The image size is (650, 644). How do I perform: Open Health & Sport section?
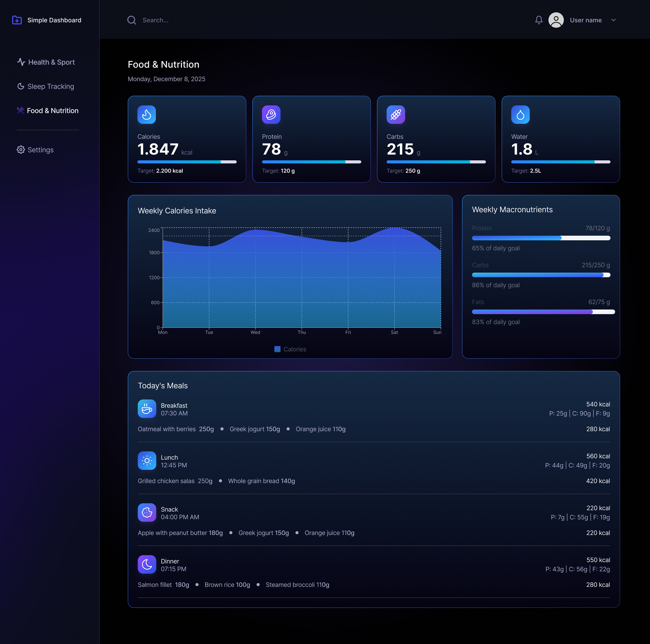click(46, 62)
